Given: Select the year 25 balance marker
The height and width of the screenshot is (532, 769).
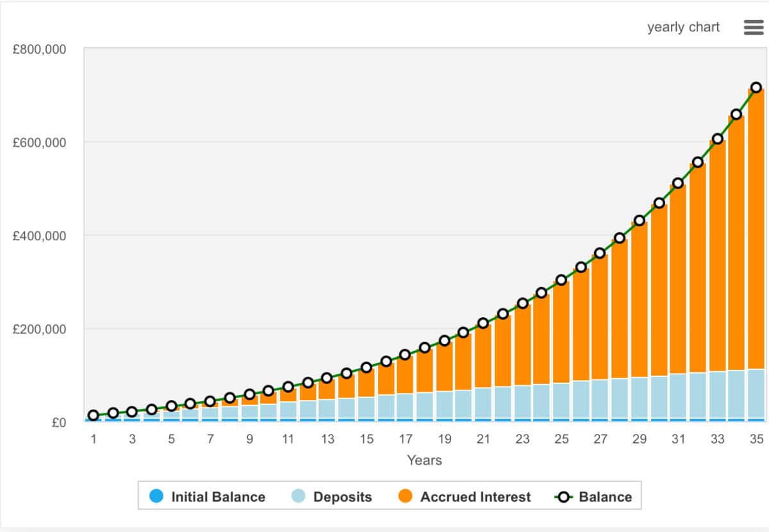Looking at the screenshot, I should coord(561,279).
